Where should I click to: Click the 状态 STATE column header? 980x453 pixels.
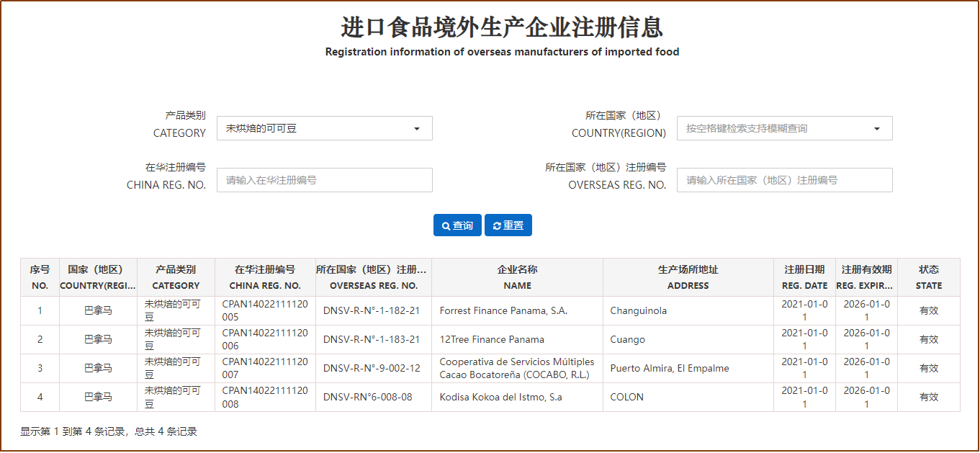[928, 277]
